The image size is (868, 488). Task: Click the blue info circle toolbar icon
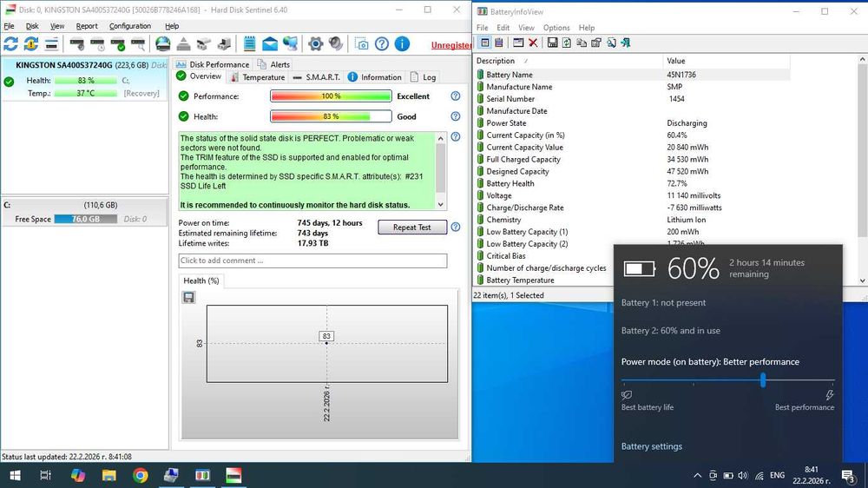coord(402,43)
